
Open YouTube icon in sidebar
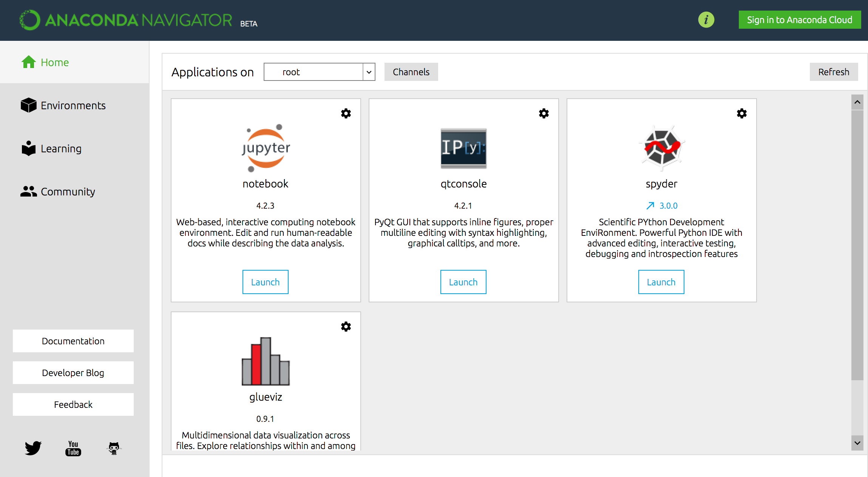point(73,448)
